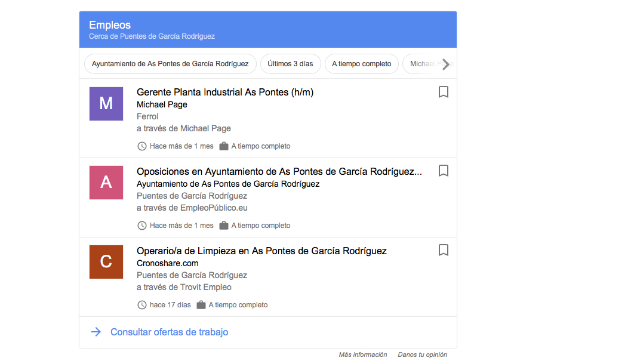Bookmark the Oposiciones en Ayuntamiento job

point(443,171)
